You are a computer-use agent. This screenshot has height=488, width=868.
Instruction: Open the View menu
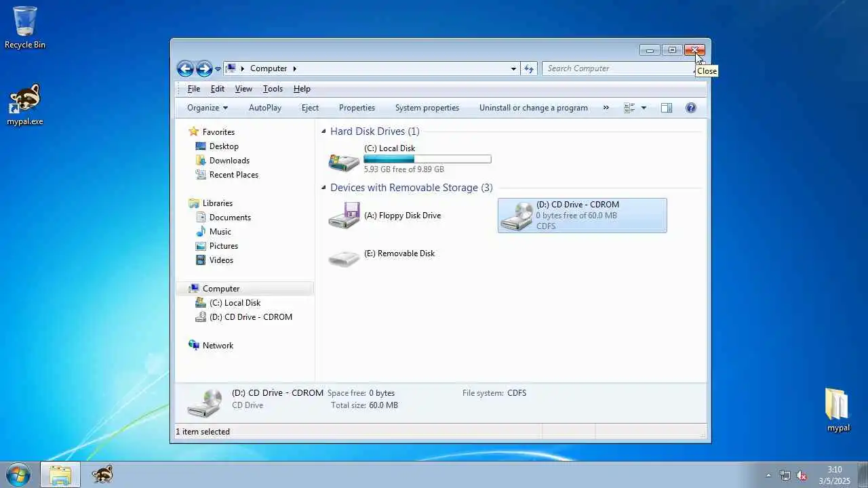click(243, 89)
